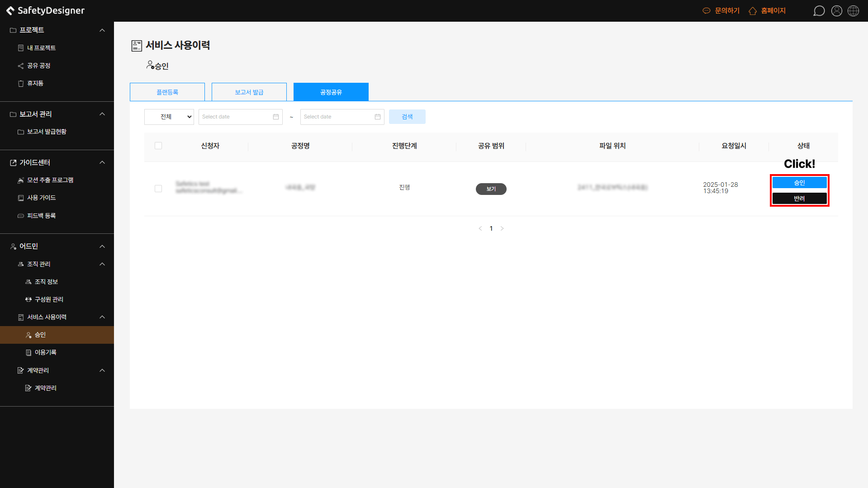Collapse the 가이드센터 section chevron
This screenshot has width=868, height=488.
click(x=102, y=162)
